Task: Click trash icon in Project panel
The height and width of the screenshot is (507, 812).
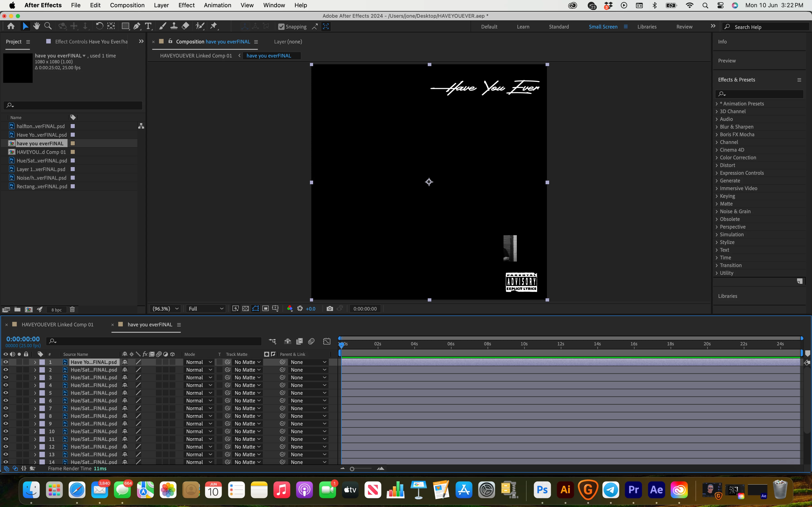Action: pyautogui.click(x=72, y=309)
